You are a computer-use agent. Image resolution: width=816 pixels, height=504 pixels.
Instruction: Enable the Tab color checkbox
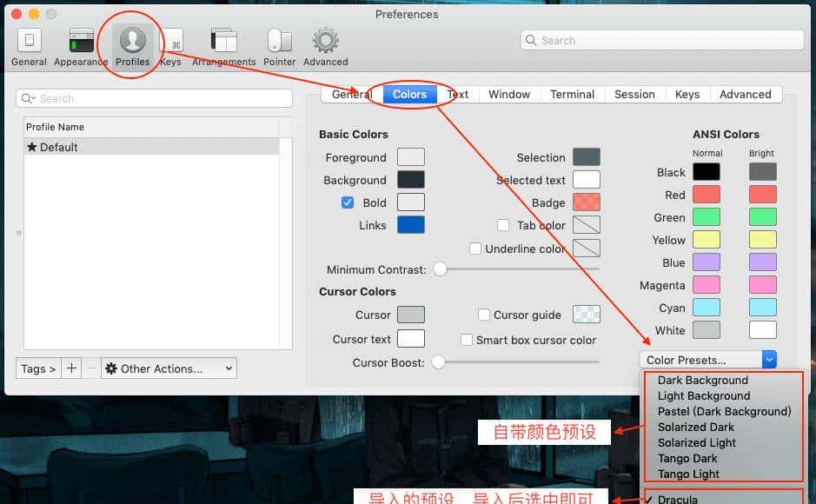[x=502, y=225]
